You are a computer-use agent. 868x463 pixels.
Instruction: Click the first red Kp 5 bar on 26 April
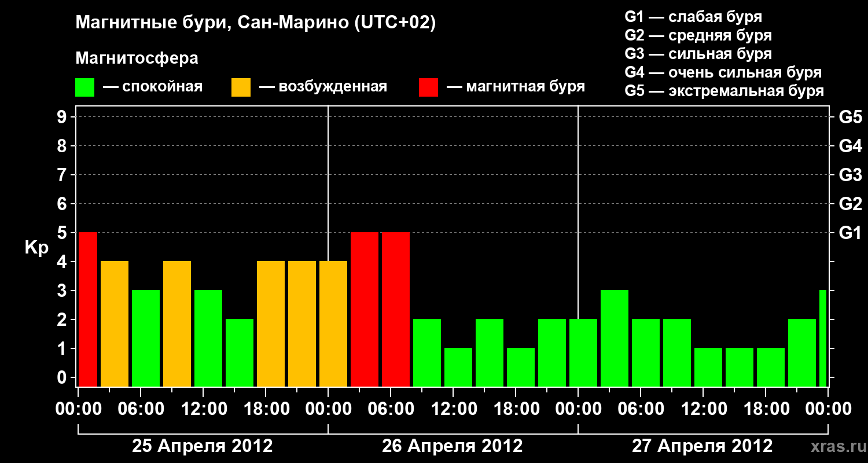click(x=365, y=309)
